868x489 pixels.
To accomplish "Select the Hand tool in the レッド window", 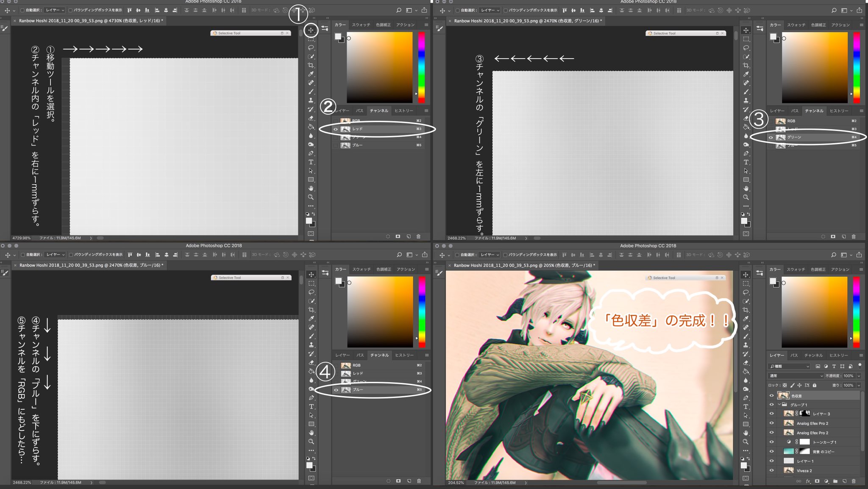I will tap(311, 188).
